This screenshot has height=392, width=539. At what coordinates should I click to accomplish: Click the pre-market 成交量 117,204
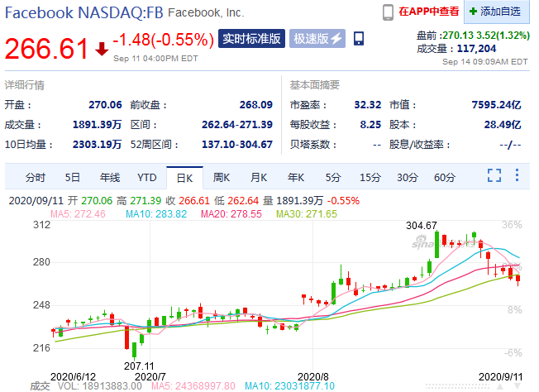point(476,49)
